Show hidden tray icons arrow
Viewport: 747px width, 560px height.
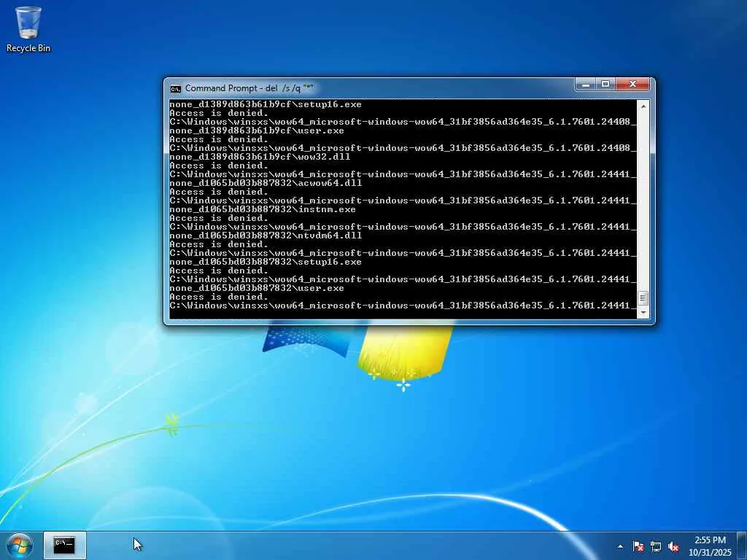point(620,547)
